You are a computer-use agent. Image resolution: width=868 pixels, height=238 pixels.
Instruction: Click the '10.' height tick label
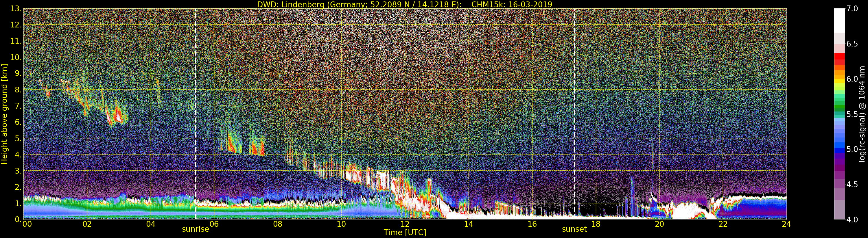tap(16, 57)
